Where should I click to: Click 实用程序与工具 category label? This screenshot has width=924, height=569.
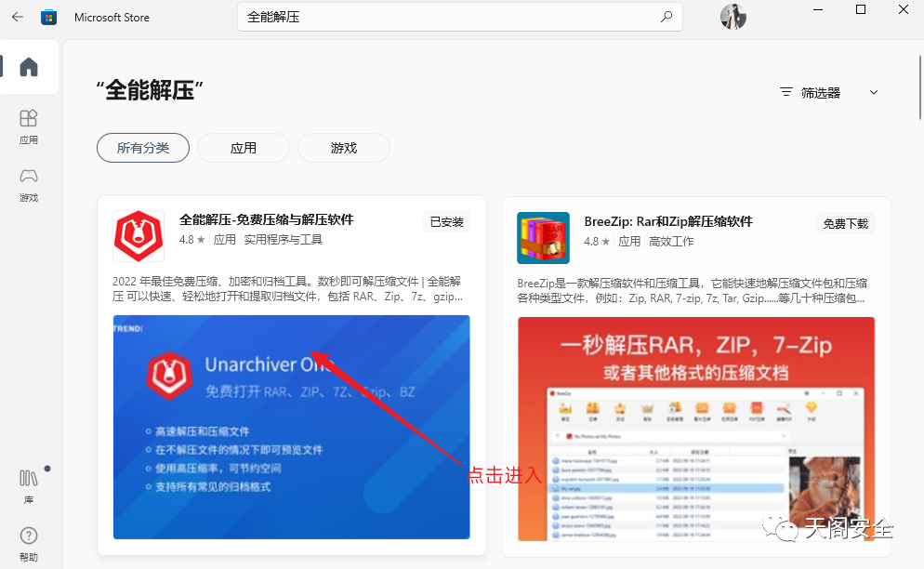coord(283,239)
